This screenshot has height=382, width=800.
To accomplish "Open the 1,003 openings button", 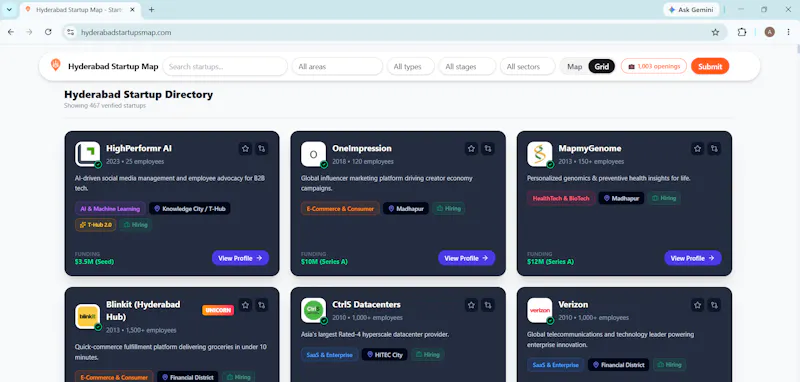I will click(x=654, y=66).
